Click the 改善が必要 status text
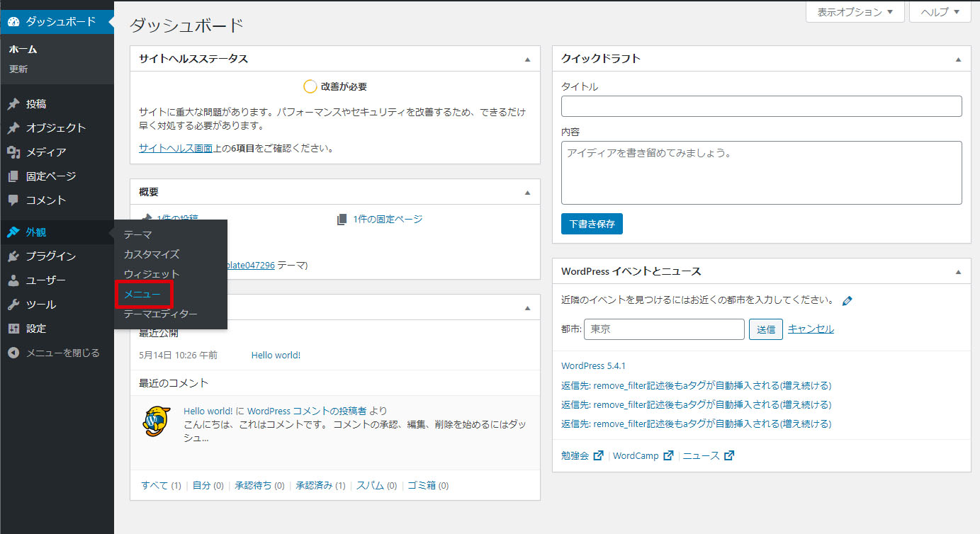 tap(344, 87)
